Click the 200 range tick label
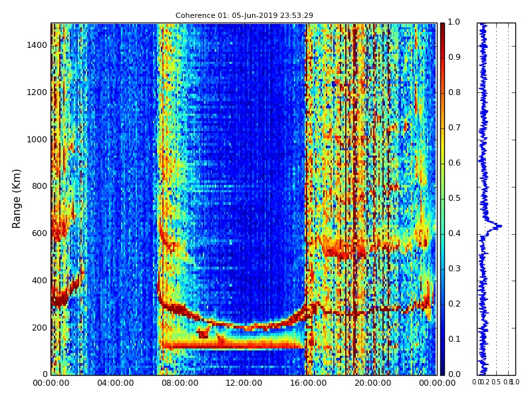 coord(40,328)
